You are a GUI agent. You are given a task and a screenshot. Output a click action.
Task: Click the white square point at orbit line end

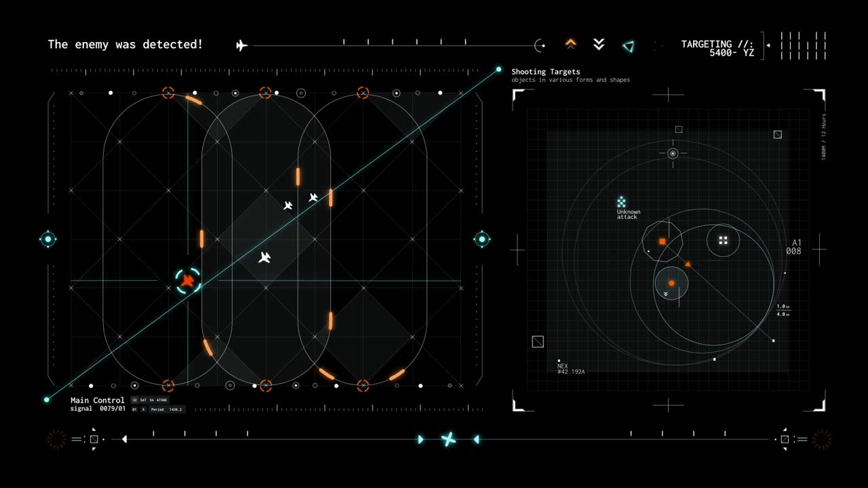(x=773, y=340)
